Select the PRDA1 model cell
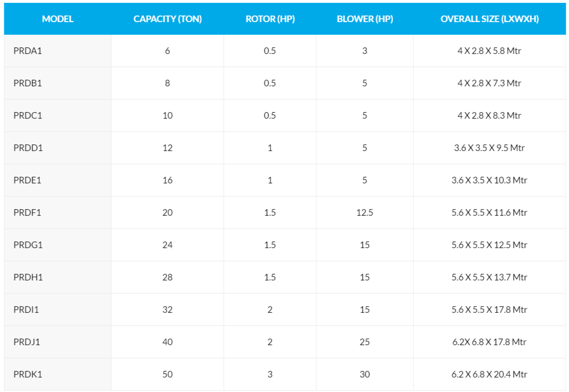The image size is (569, 392). (x=28, y=51)
